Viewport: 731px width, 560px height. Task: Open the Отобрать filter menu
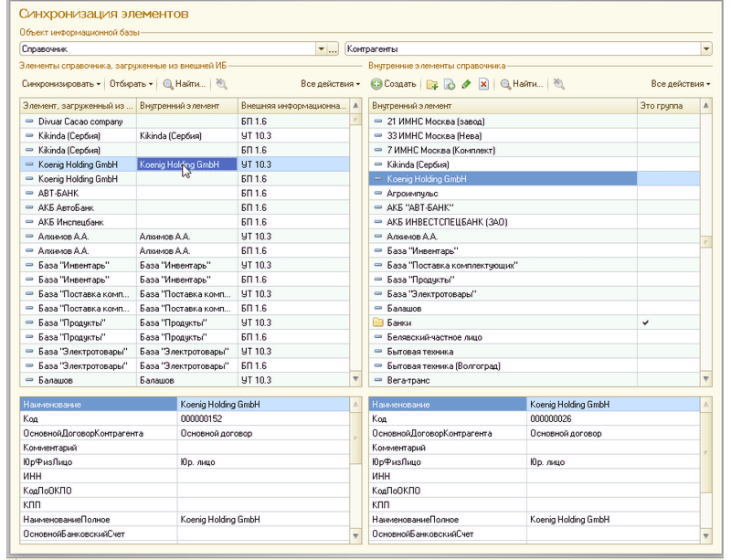tap(131, 84)
